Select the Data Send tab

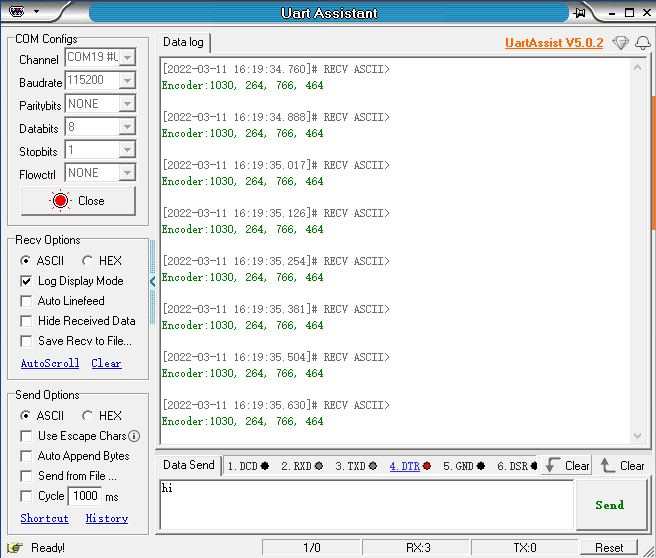[x=189, y=465]
